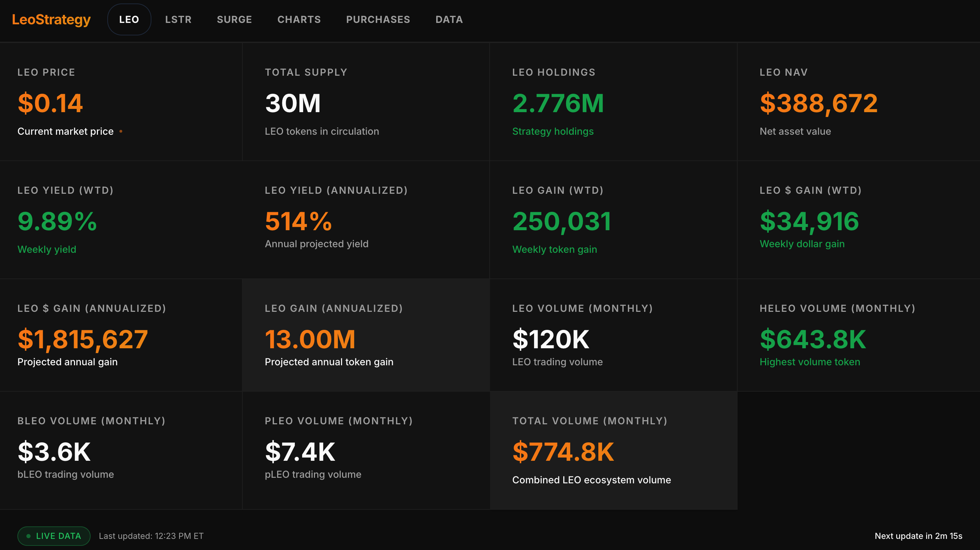This screenshot has height=550, width=980.
Task: Open the LEO Holdings 2.776M card
Action: (x=613, y=101)
